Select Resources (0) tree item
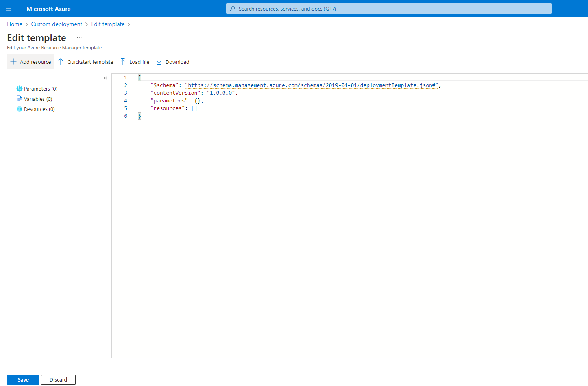588x386 pixels. coord(39,109)
